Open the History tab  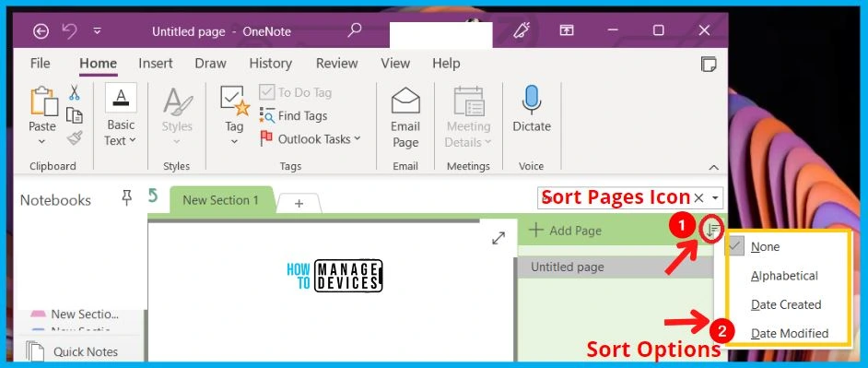pyautogui.click(x=270, y=64)
